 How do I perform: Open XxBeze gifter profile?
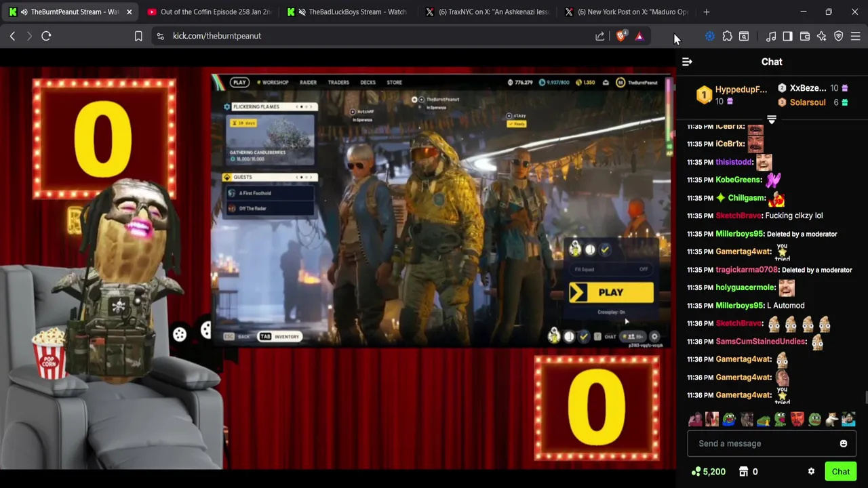(808, 88)
